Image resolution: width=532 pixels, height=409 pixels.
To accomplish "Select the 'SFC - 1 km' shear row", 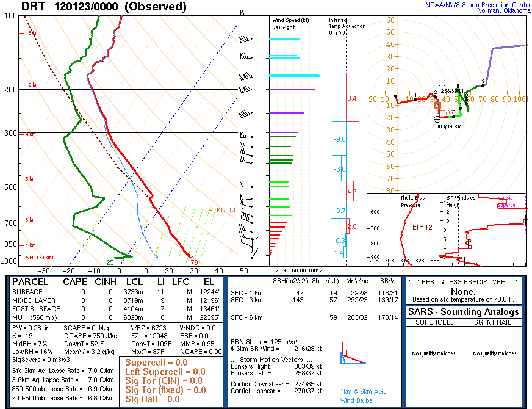I will [314, 293].
